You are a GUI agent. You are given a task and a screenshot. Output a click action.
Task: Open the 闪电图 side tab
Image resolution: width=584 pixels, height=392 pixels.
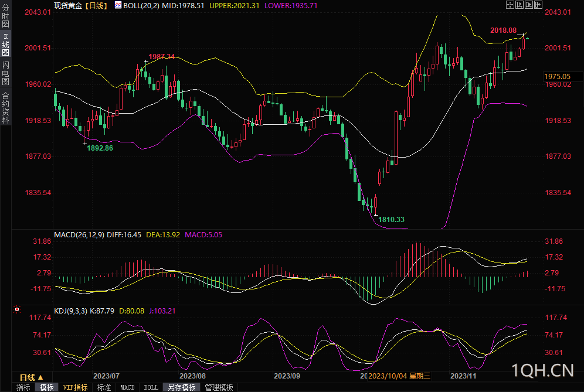pyautogui.click(x=5, y=73)
